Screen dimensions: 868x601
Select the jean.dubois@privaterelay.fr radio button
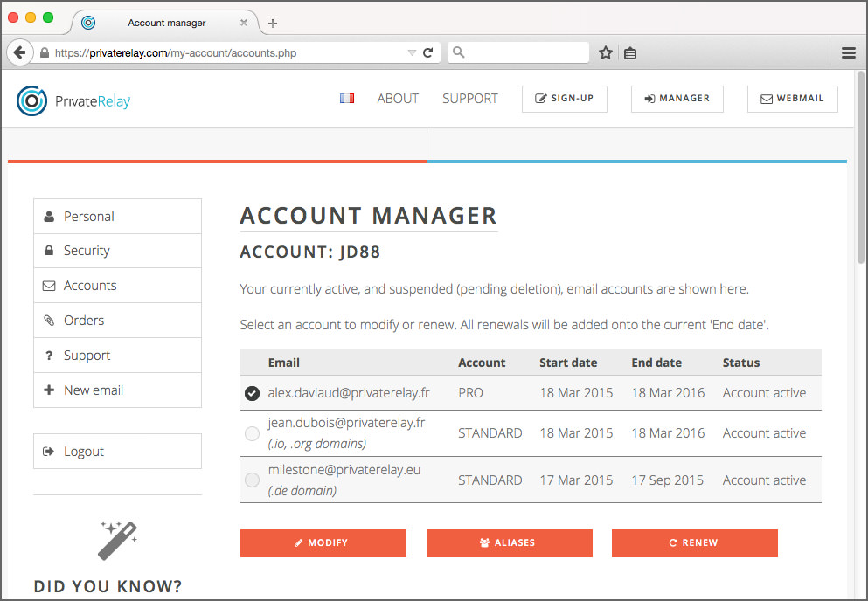pos(252,433)
